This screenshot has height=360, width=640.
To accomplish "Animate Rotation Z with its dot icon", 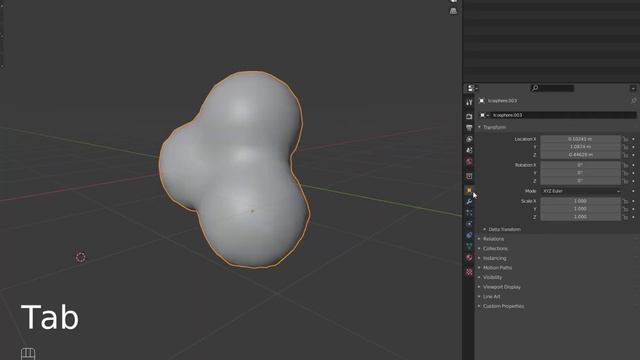I will pos(633,181).
